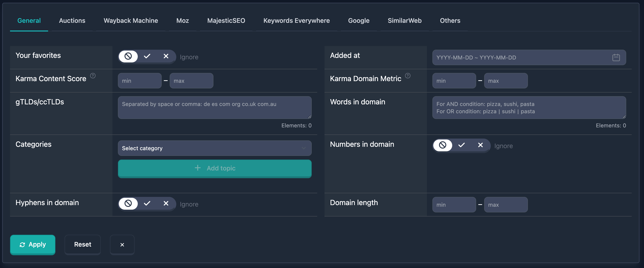Click the calendar icon in Added at field
Viewport: 644px width, 268px height.
(x=616, y=57)
